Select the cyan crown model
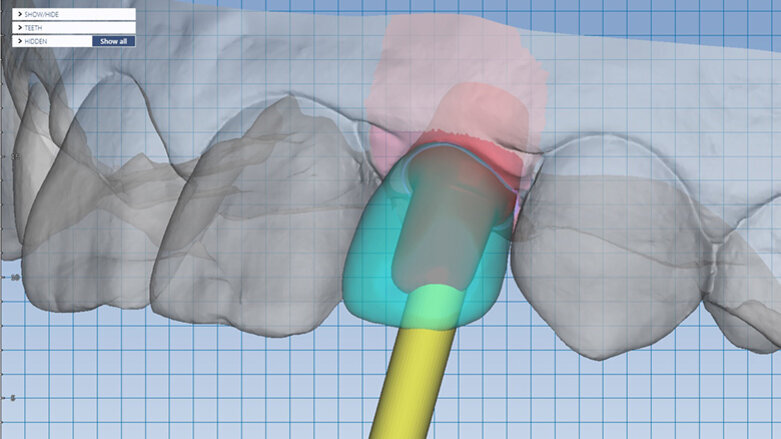781x439 pixels. [370, 270]
